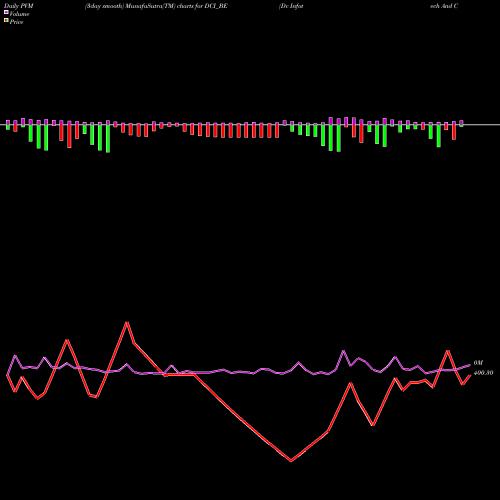The image size is (500, 500).
Task: Click the 'ech And C' text at top right
Action: coord(444,6)
